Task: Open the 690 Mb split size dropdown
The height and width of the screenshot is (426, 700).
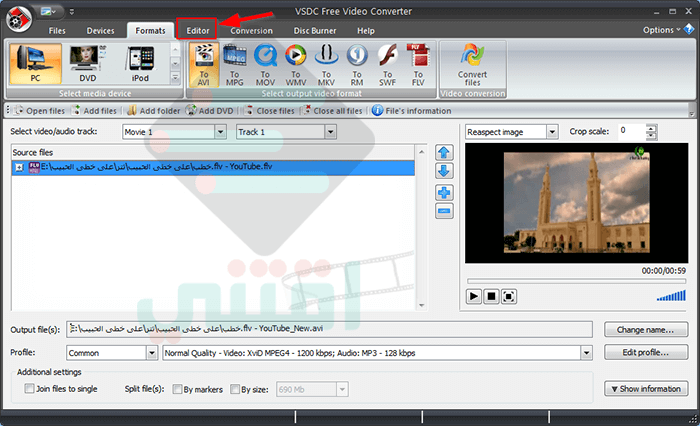Action: (x=342, y=389)
